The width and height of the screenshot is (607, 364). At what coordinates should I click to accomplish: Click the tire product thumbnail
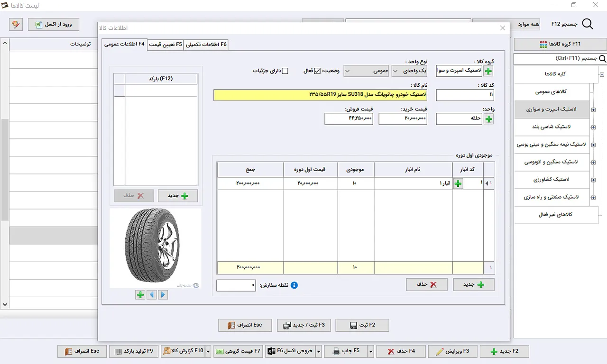pos(155,248)
